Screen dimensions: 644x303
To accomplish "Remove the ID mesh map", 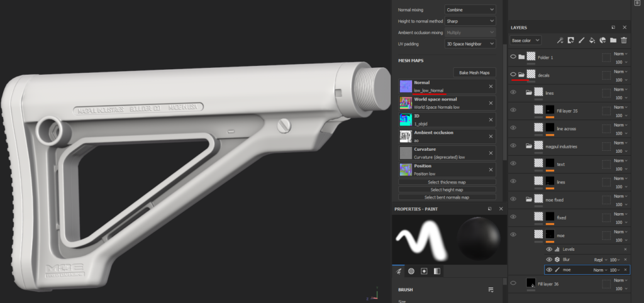I will pos(491,120).
